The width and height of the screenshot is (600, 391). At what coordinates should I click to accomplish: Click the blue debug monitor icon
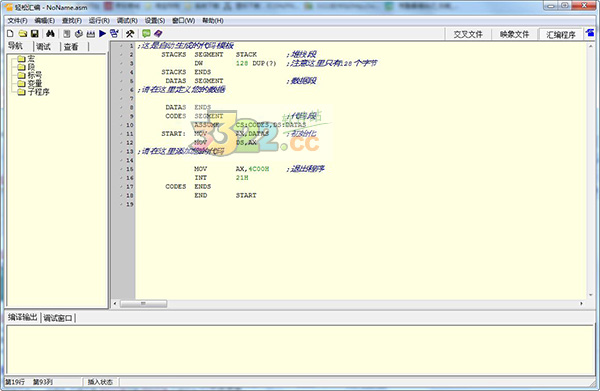114,34
